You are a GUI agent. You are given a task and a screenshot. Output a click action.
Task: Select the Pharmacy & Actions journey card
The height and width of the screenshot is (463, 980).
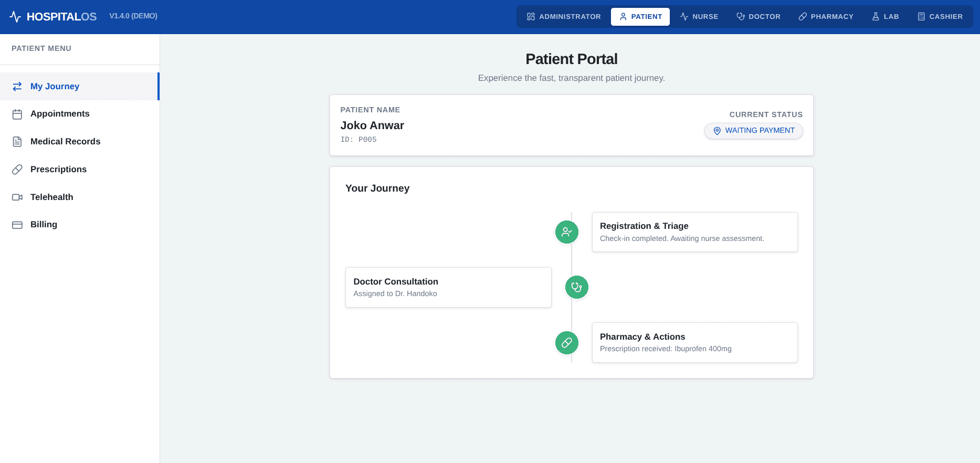[694, 343]
